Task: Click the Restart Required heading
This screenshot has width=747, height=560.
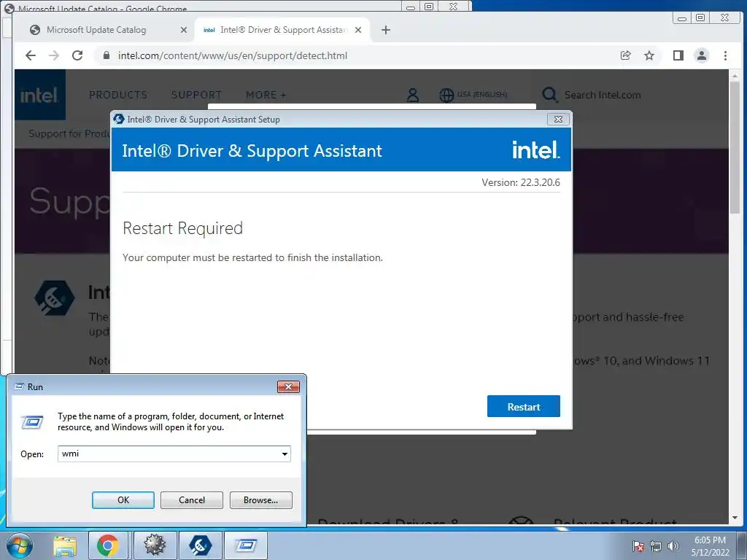Action: (x=182, y=228)
